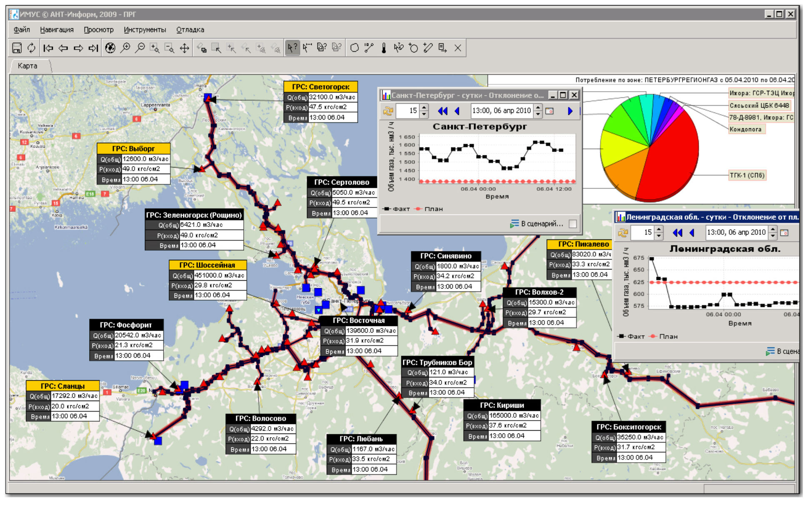Screen dimensions: 812x506
Task: Open calendar icon in Ленинградская обл. window
Action: (785, 233)
